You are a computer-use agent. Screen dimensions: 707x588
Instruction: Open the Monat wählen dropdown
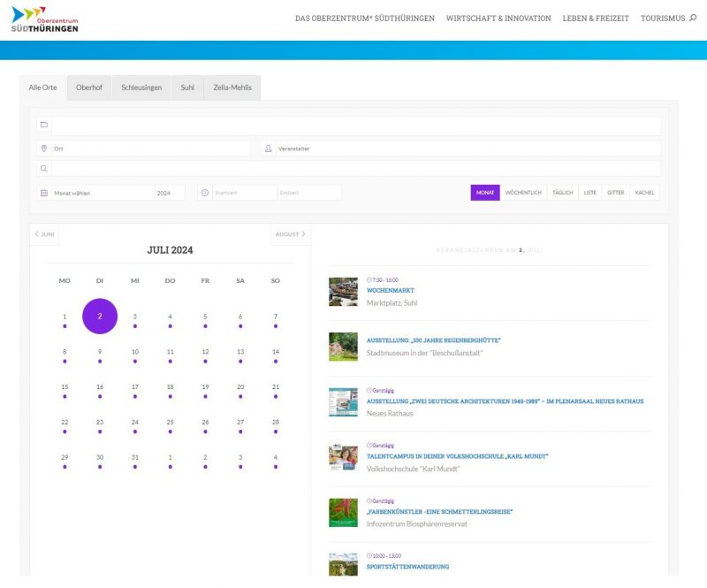tap(102, 193)
